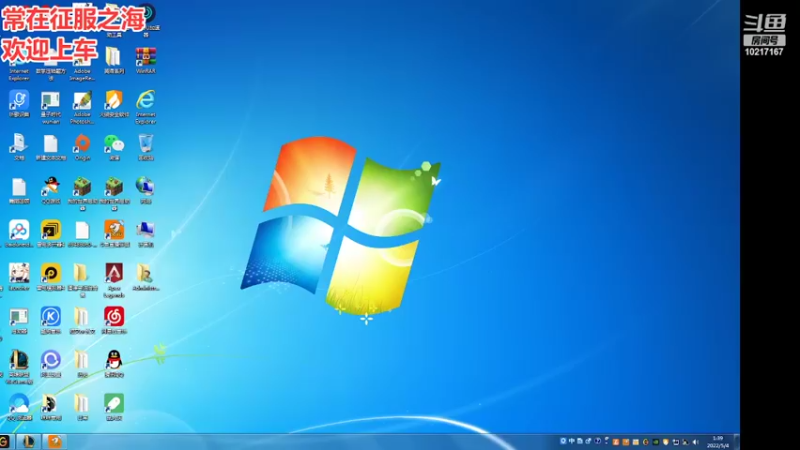
Task: Click the 中 input method tray indicator
Action: coord(572,441)
